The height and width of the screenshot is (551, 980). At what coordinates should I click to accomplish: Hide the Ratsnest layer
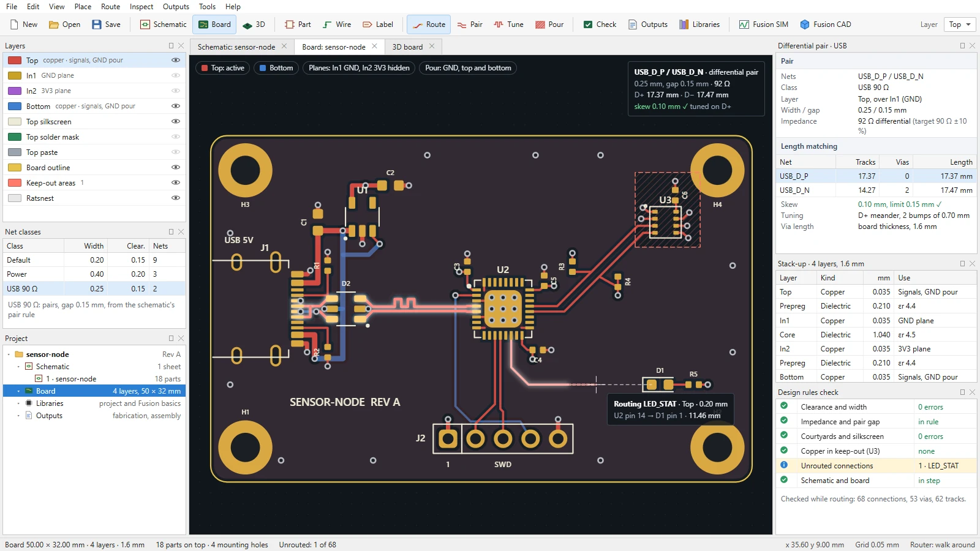click(x=176, y=198)
